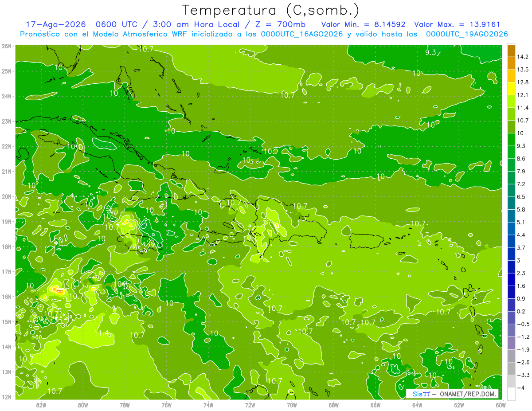Screen dimensions: 532x411
Task: Click the 16N latitude axis label
Action: pos(6,297)
